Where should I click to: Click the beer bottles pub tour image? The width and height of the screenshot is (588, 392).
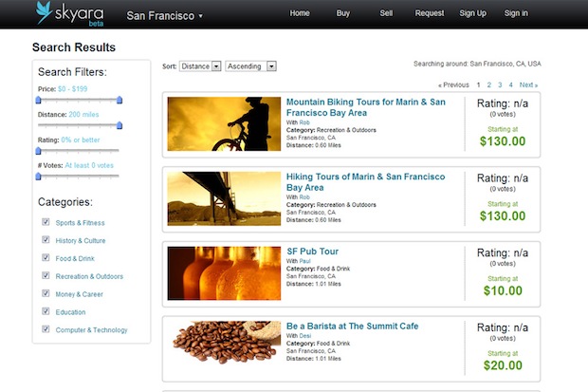224,273
